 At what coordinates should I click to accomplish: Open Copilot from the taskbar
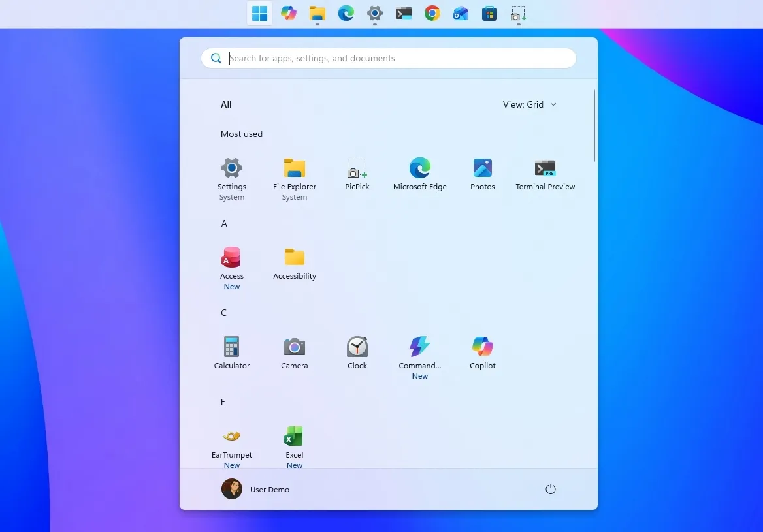click(289, 13)
